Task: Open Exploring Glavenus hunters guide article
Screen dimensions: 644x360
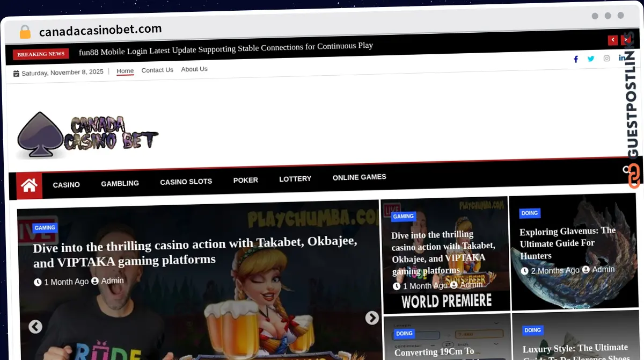Action: 567,243
